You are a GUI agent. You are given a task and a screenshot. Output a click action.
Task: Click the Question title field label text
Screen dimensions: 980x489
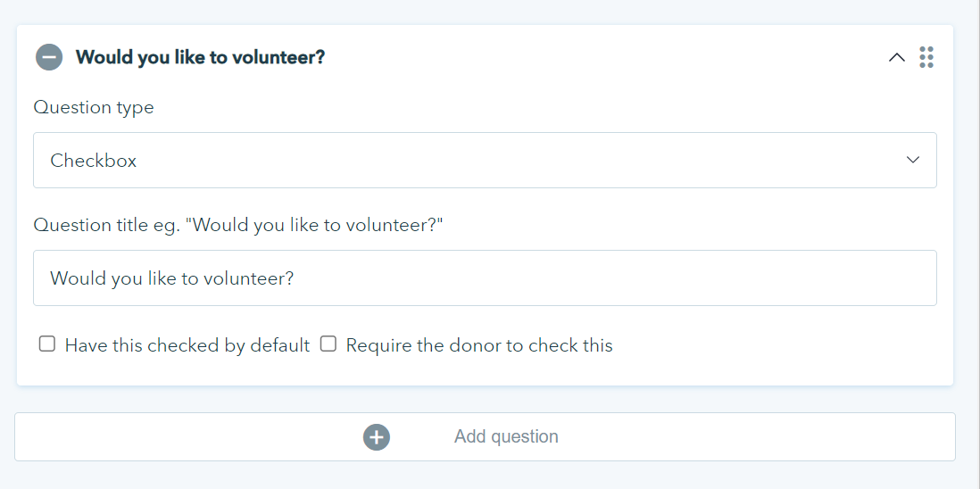pos(238,225)
